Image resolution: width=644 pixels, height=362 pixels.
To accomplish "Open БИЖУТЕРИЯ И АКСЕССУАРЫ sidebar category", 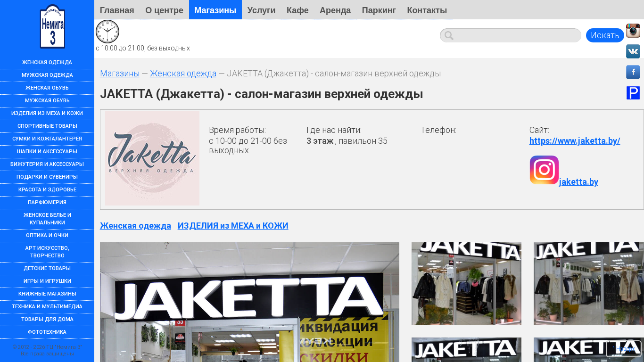I will (x=47, y=164).
